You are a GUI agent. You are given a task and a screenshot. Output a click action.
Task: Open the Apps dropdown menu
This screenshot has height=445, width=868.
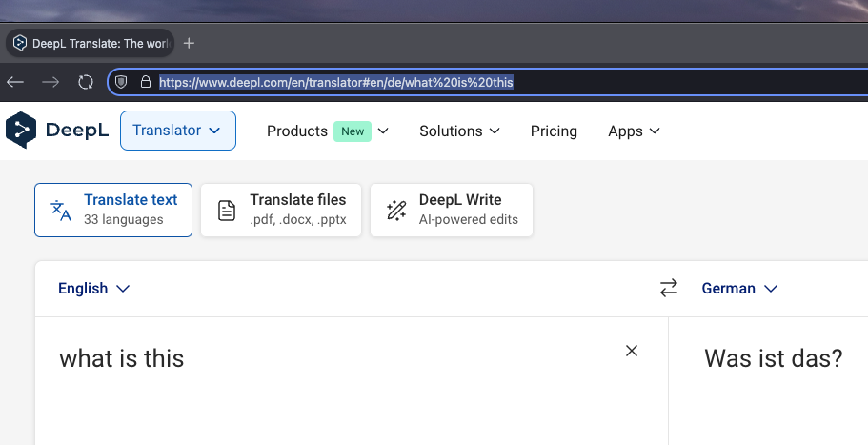coord(634,131)
